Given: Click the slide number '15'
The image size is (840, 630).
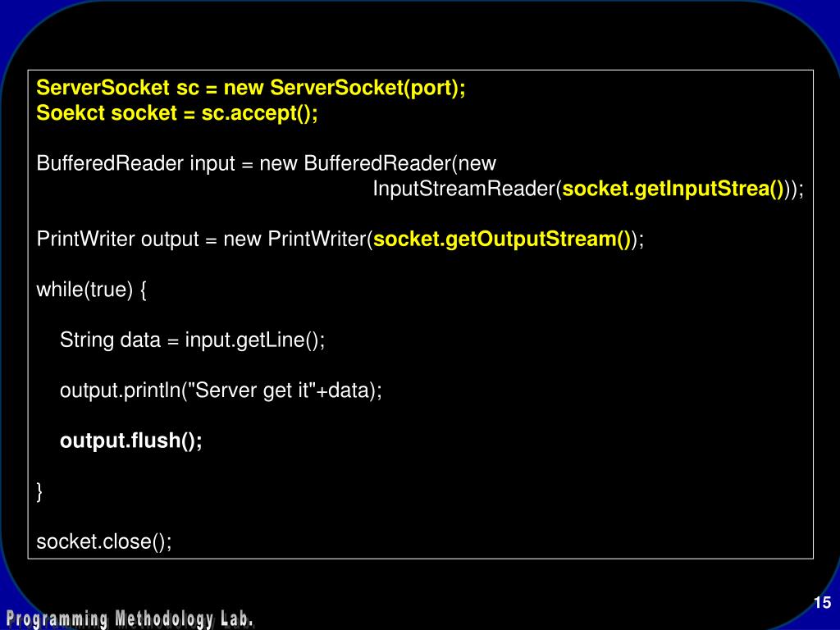Looking at the screenshot, I should pyautogui.click(x=822, y=603).
